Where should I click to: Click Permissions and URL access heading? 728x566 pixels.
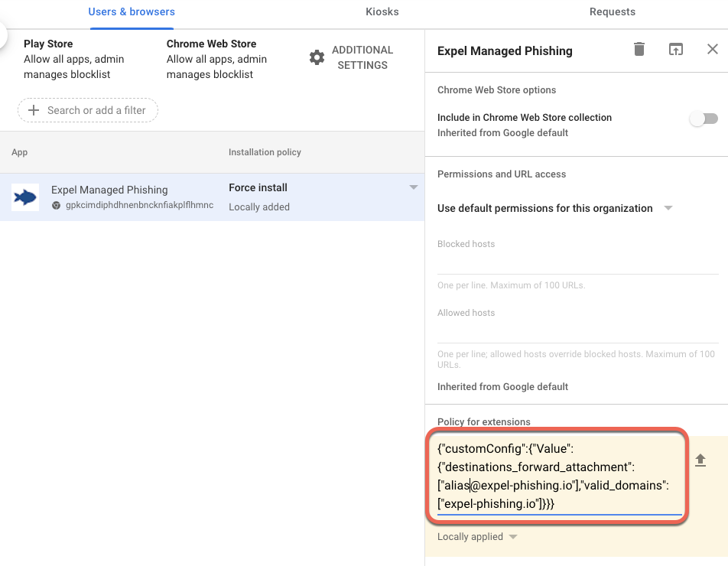(x=502, y=174)
